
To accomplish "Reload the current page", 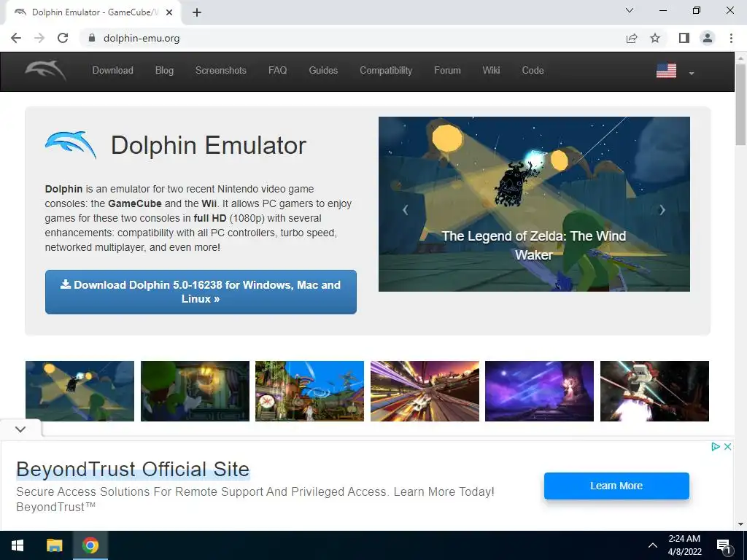I will pos(63,38).
